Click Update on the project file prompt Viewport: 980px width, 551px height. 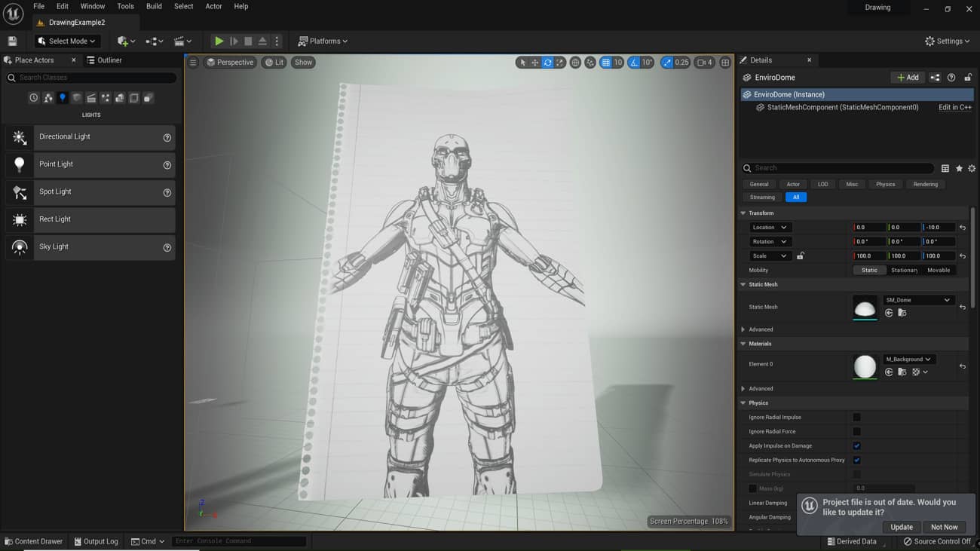(901, 527)
